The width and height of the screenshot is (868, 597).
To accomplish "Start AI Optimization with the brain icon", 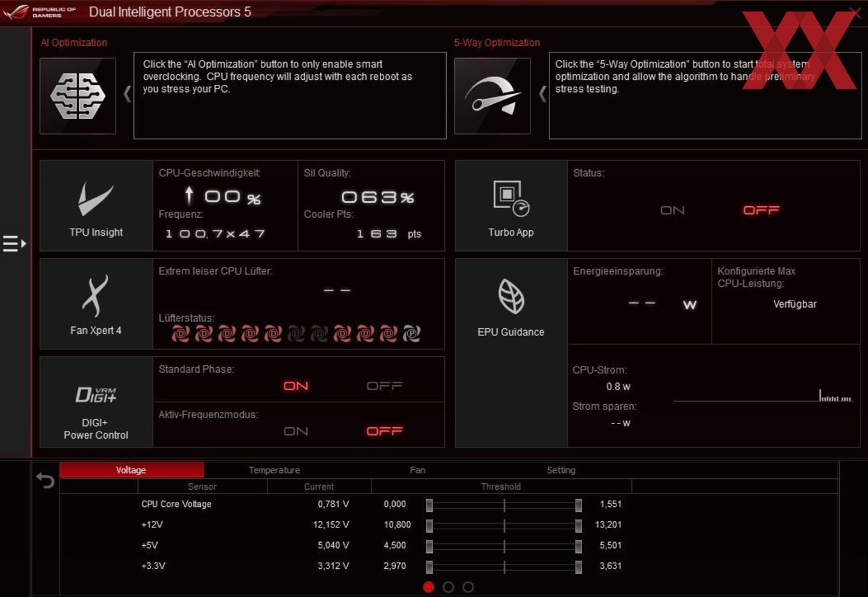I will [x=78, y=96].
